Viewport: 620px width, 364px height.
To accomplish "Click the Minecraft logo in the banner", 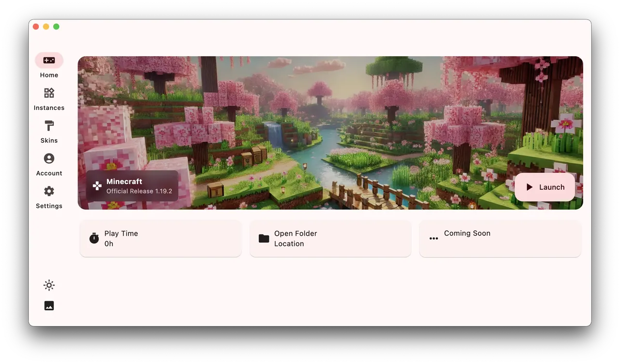I will tap(96, 186).
